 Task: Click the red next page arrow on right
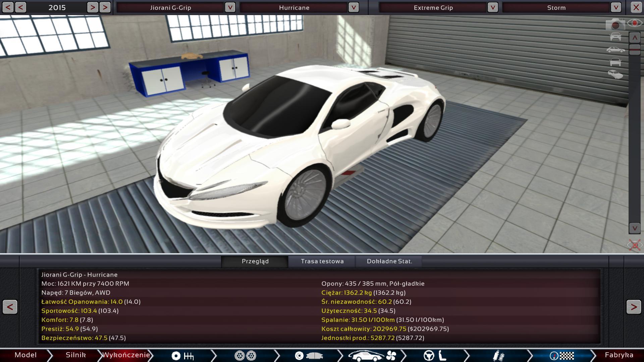(634, 307)
